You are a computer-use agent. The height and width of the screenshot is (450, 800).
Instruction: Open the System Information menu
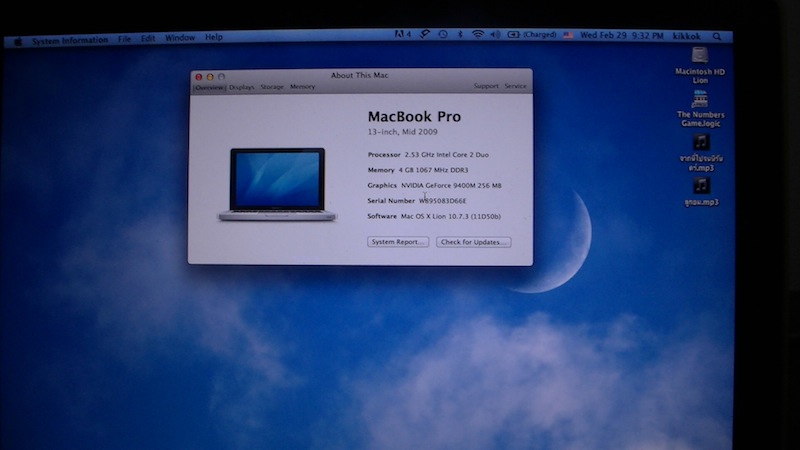tap(70, 40)
